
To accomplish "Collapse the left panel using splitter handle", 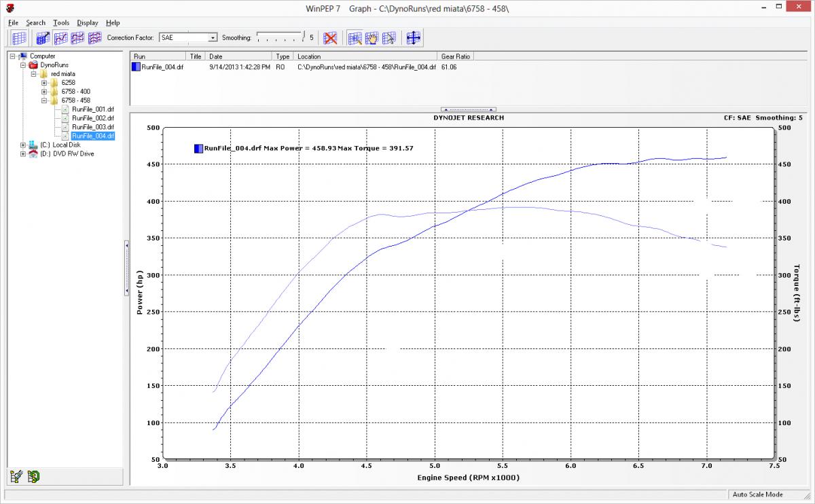I will click(x=126, y=268).
